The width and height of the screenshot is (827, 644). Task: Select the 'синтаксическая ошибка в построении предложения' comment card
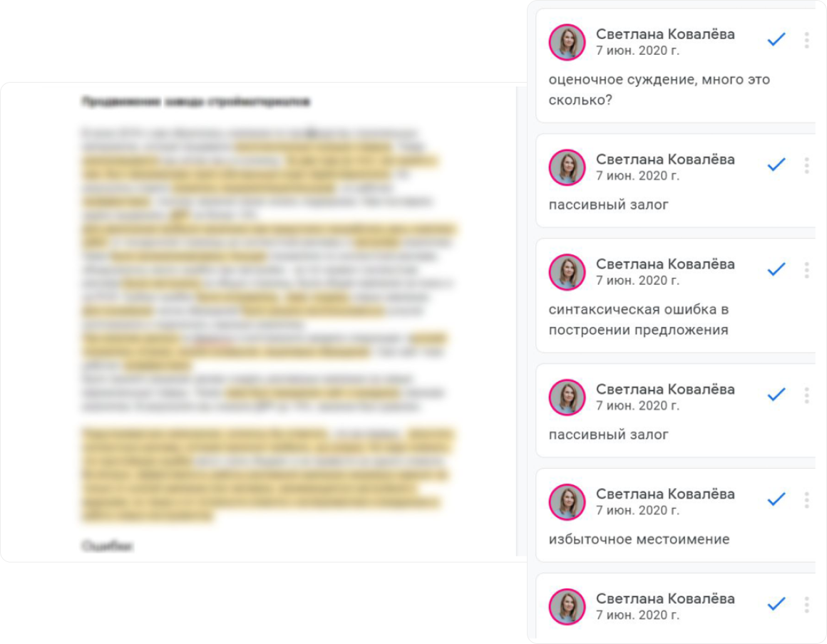[x=676, y=296]
